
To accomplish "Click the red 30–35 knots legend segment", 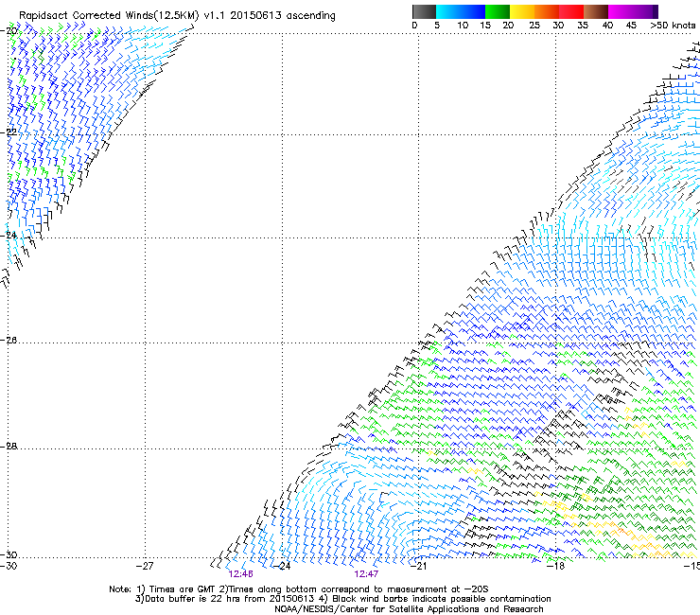I will tap(571, 11).
